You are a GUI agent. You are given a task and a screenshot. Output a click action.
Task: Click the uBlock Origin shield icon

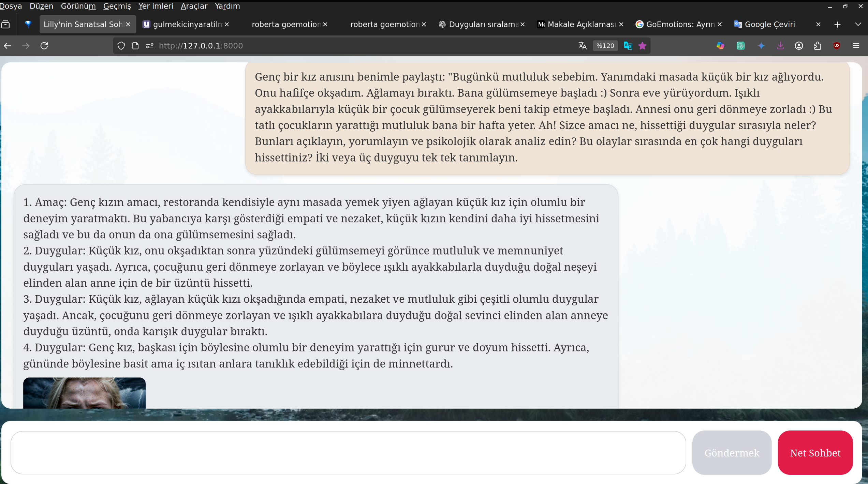point(837,46)
